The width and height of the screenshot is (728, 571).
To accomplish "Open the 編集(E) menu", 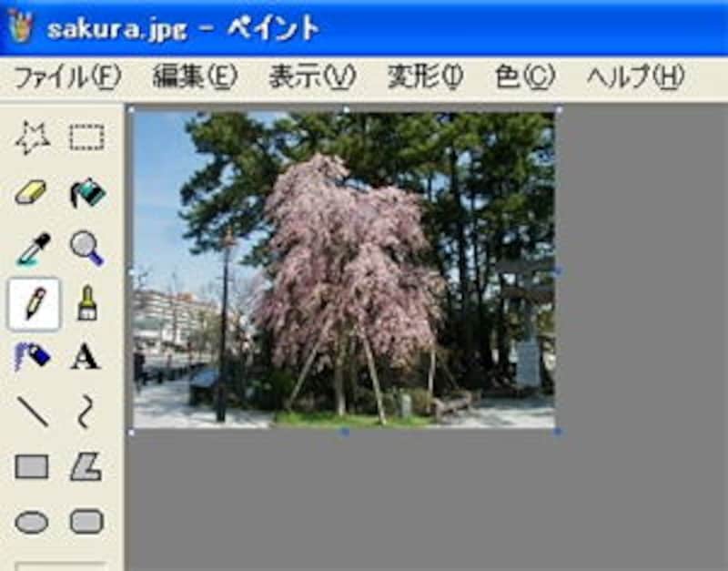I will pyautogui.click(x=195, y=76).
